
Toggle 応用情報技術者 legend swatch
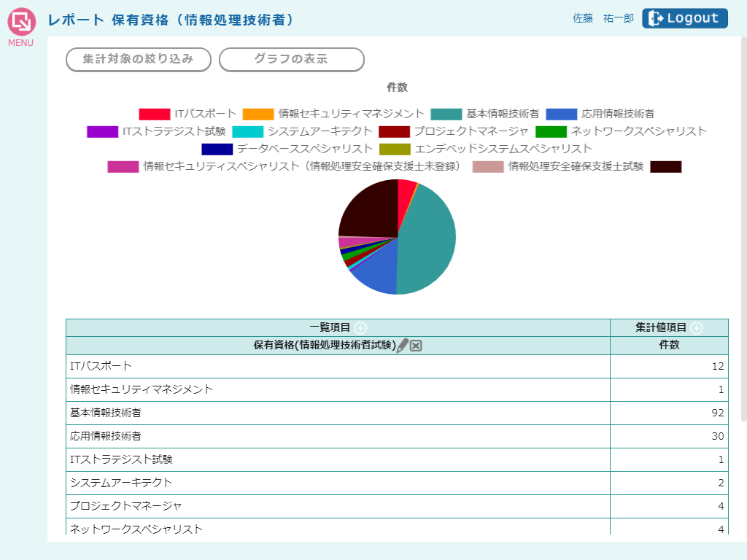(561, 114)
